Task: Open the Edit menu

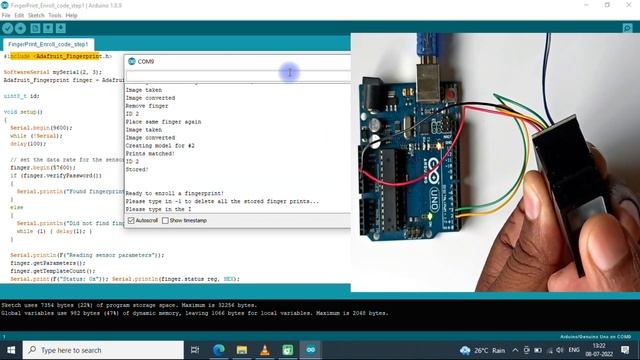Action: pos(19,16)
